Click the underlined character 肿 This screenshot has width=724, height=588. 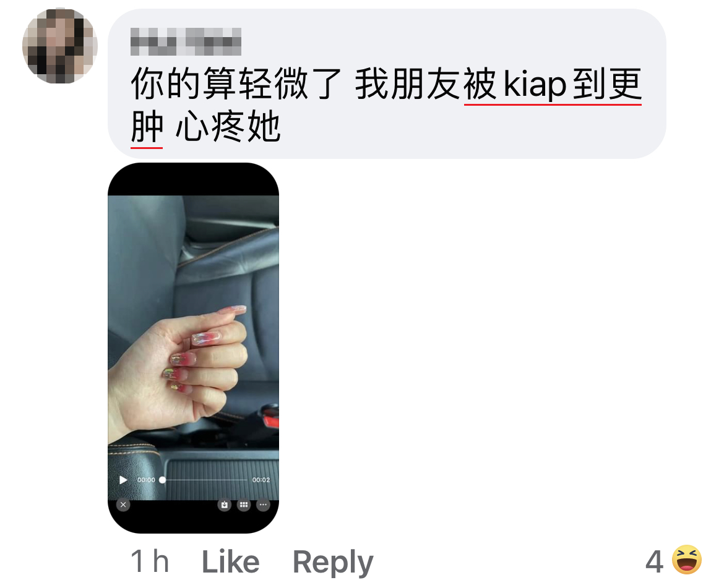pyautogui.click(x=147, y=126)
